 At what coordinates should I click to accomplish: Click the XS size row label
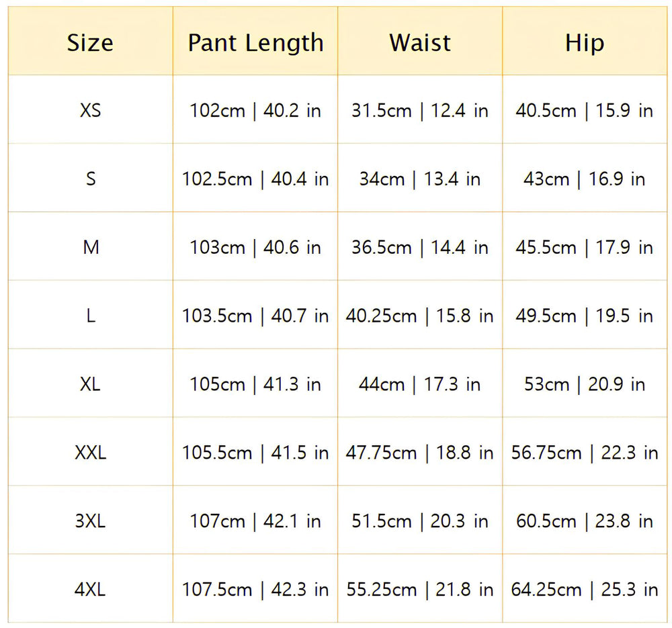click(x=90, y=110)
